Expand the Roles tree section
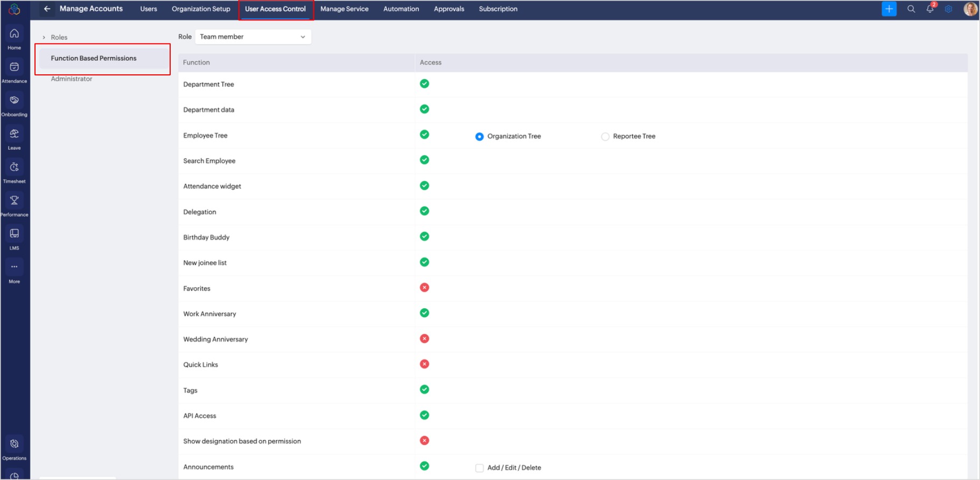The width and height of the screenshot is (980, 480). tap(44, 38)
